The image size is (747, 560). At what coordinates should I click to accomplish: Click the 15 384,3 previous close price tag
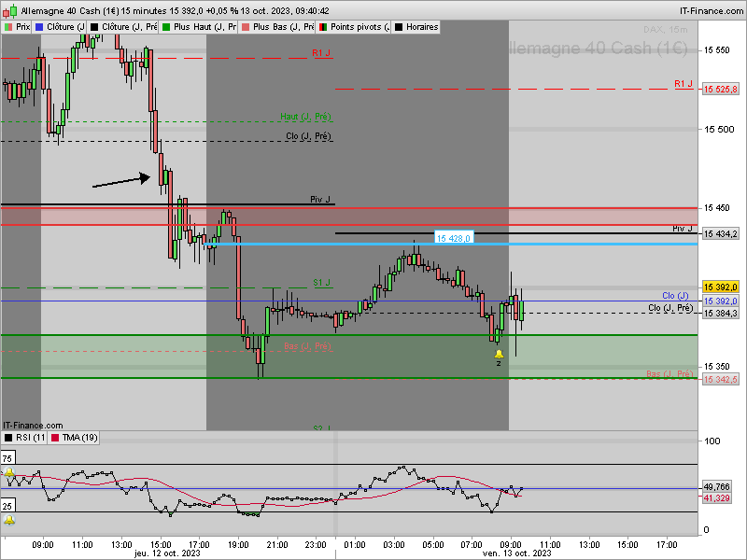click(x=720, y=313)
